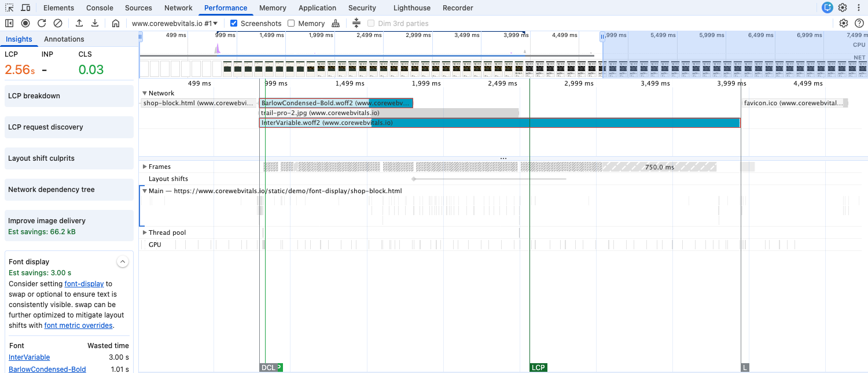Expand the LCP request discovery insight
The image size is (868, 373).
(x=69, y=127)
